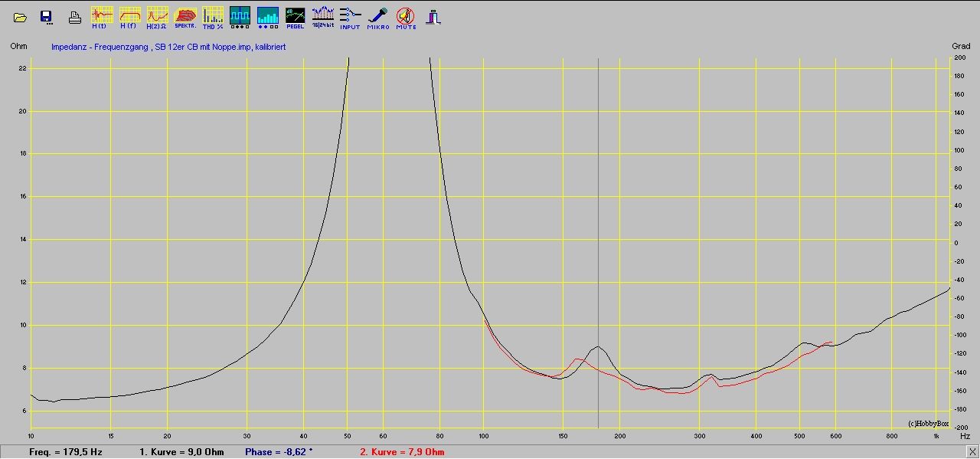980x459 pixels.
Task: Click the exit icon at toolbar end
Action: pos(434,17)
